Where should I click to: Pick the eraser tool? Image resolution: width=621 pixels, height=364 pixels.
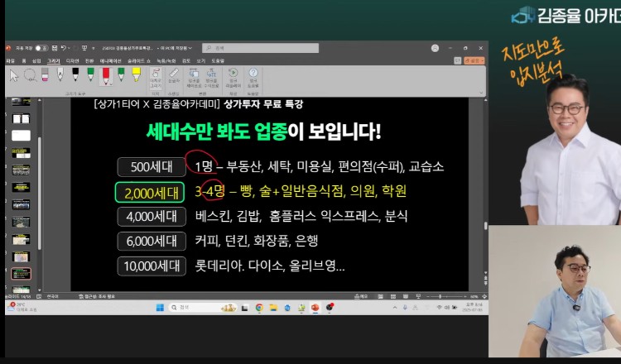click(45, 75)
